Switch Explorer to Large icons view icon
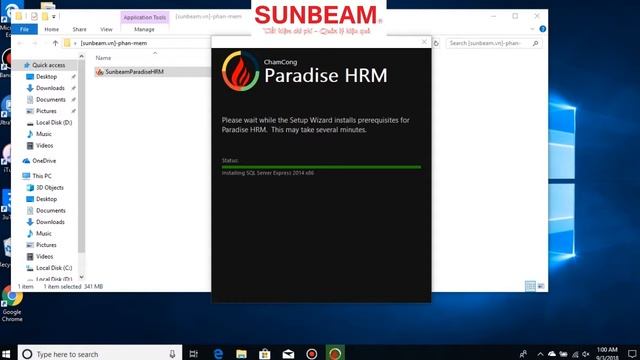The image size is (640, 360). (541, 286)
